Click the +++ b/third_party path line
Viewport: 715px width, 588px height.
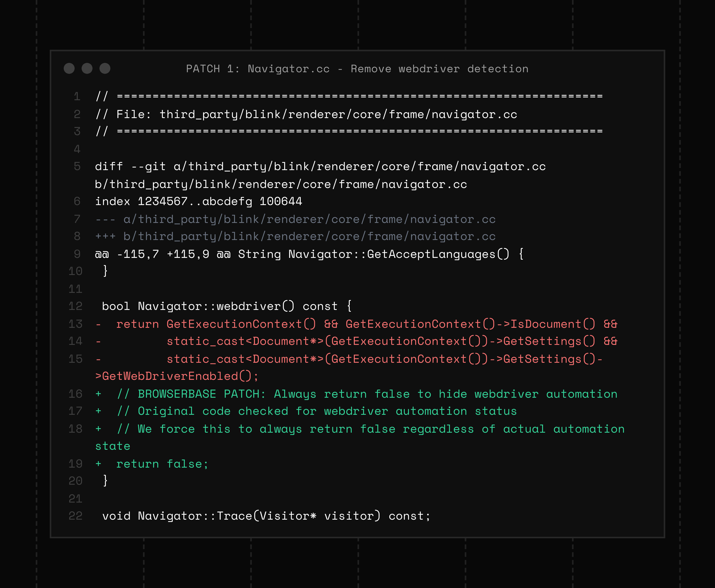295,236
